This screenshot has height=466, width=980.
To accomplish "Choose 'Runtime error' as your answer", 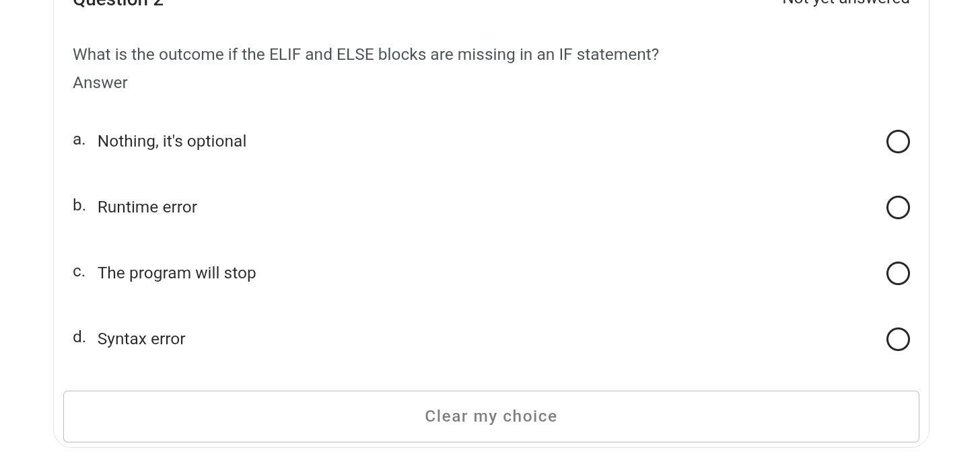I will pos(898,207).
